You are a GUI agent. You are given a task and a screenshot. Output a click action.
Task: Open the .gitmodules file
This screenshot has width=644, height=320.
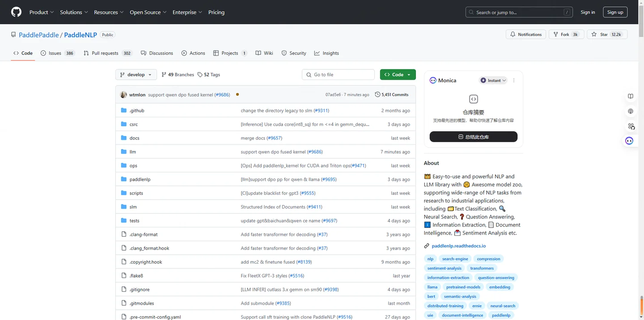[x=142, y=303]
